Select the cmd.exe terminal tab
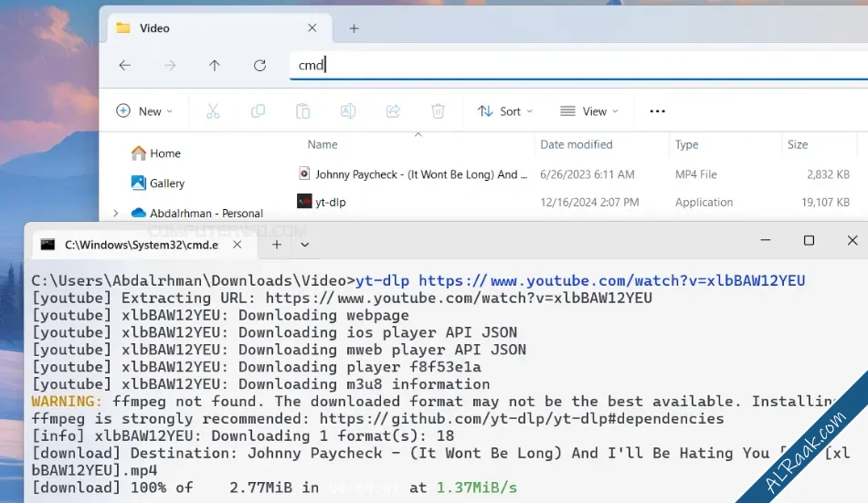Screen dimensions: 868x503 coord(145,245)
